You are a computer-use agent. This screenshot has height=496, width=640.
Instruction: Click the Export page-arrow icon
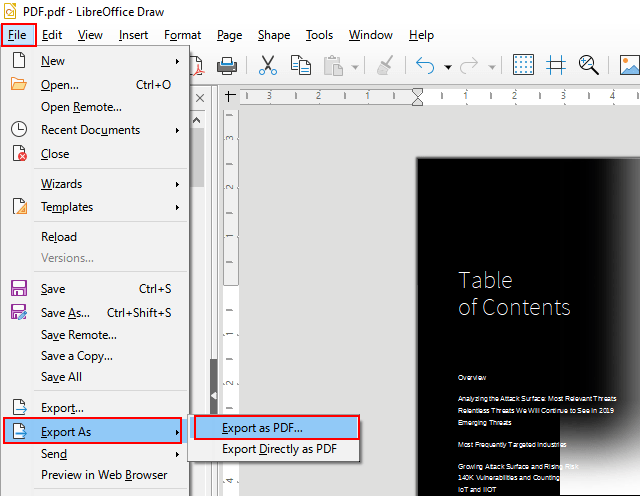click(x=20, y=407)
